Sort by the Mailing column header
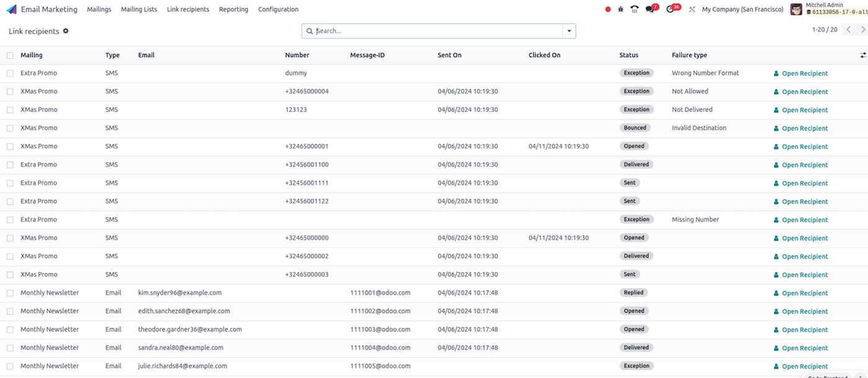This screenshot has height=378, width=868. click(32, 55)
